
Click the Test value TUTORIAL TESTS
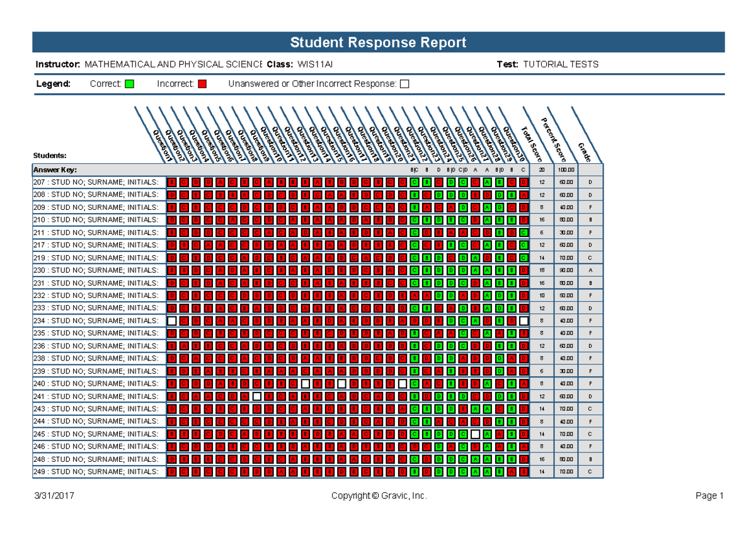tap(561, 64)
